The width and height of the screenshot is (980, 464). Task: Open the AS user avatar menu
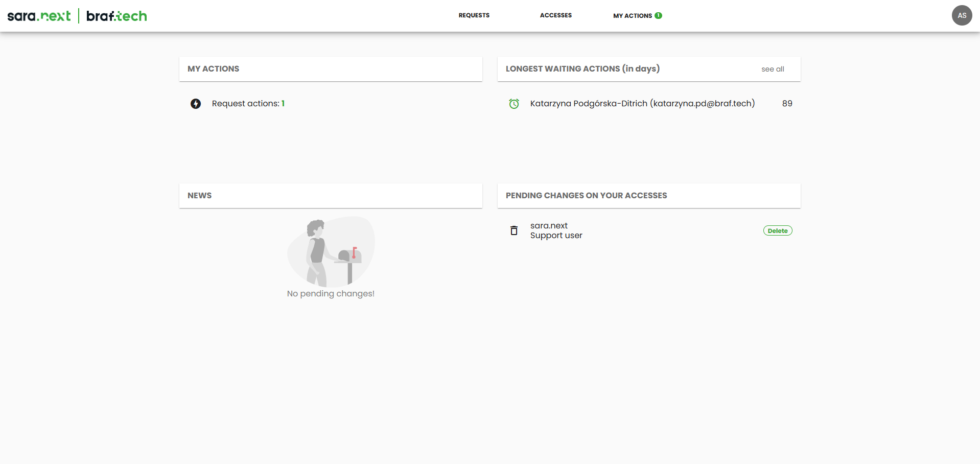(x=962, y=15)
